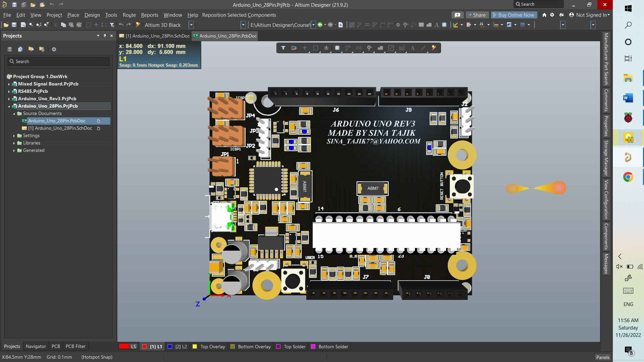Select the yellow Top Overlay layer swatch
This screenshot has width=644, height=362.
tap(195, 347)
